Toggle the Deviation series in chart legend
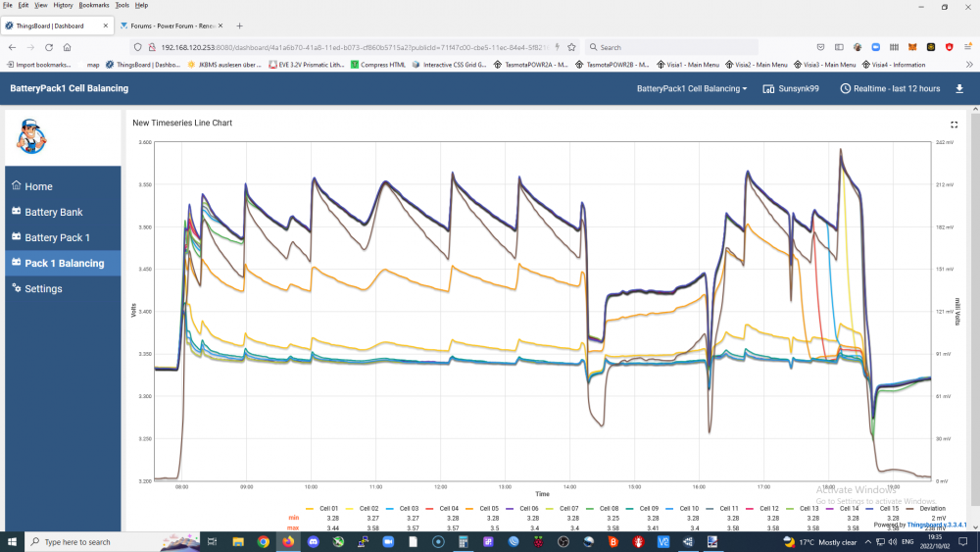 926,508
